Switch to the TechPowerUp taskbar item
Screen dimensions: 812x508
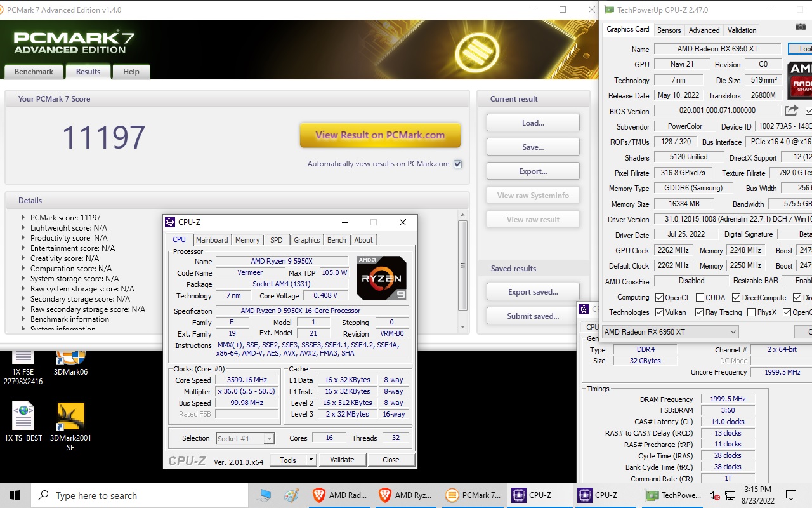[x=672, y=495]
